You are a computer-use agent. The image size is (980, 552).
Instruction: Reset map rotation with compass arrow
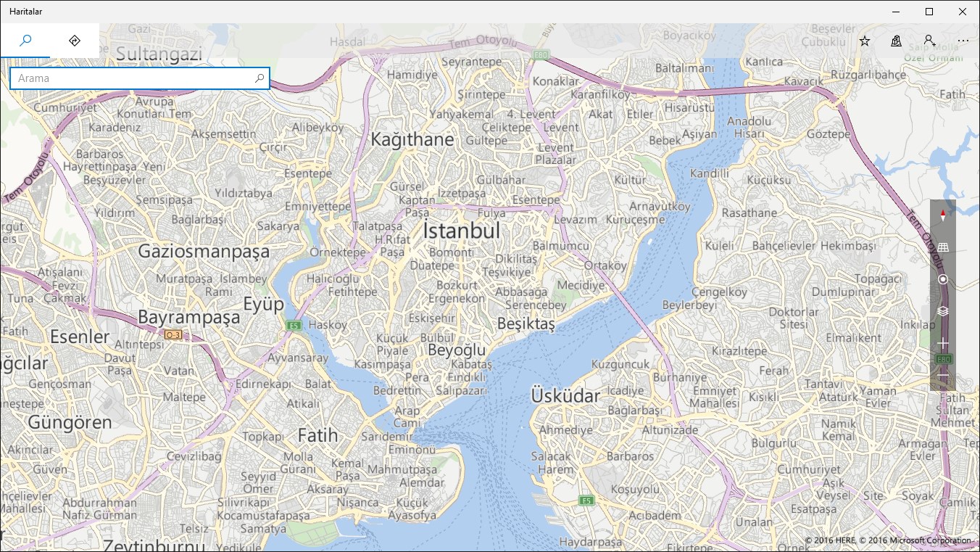[943, 215]
